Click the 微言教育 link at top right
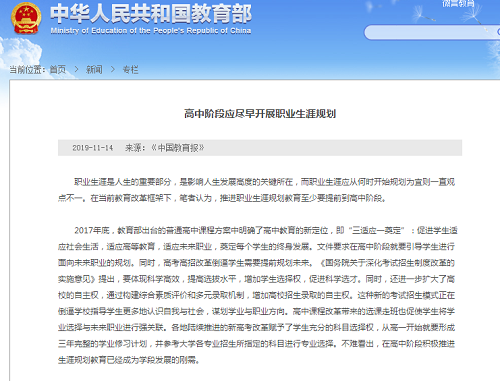 pyautogui.click(x=458, y=3)
